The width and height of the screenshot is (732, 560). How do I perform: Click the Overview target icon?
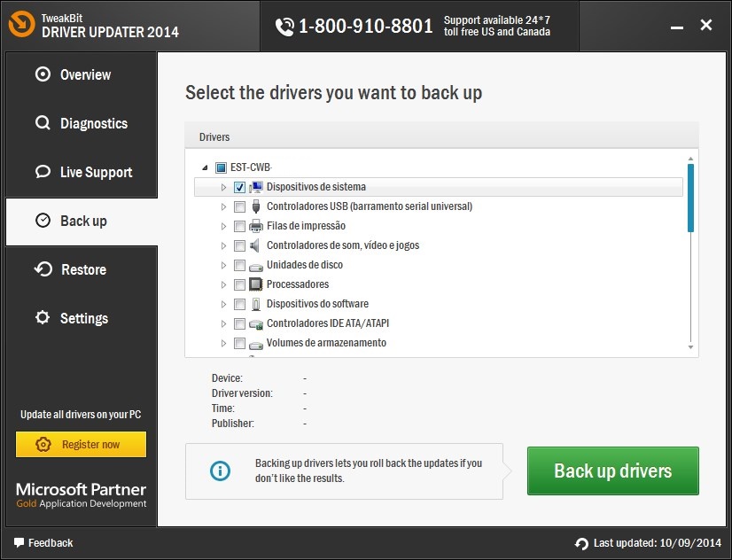tap(43, 74)
